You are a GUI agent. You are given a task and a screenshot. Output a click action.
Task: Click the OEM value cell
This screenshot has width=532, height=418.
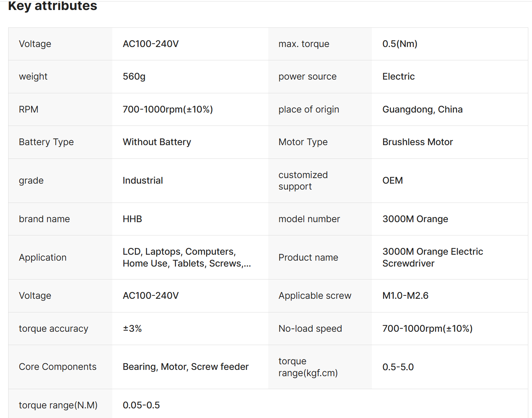392,180
